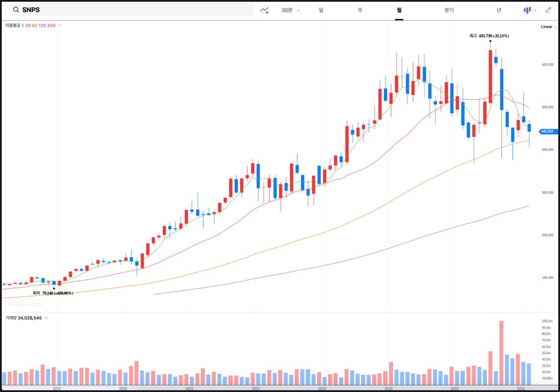Screen dimensions: 560x392
Task: Click the search magnifier icon
Action: coord(15,10)
